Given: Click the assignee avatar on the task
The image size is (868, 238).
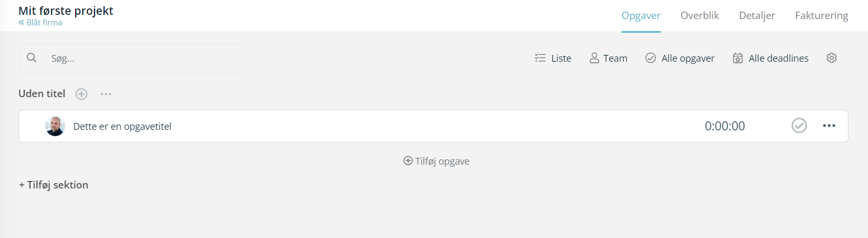Looking at the screenshot, I should point(55,126).
